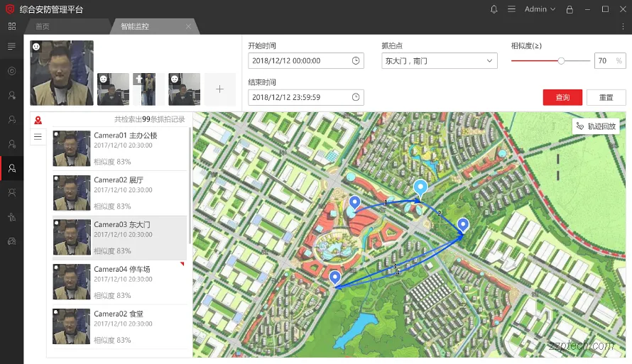
Task: Click the similarity slider handle
Action: coord(561,61)
